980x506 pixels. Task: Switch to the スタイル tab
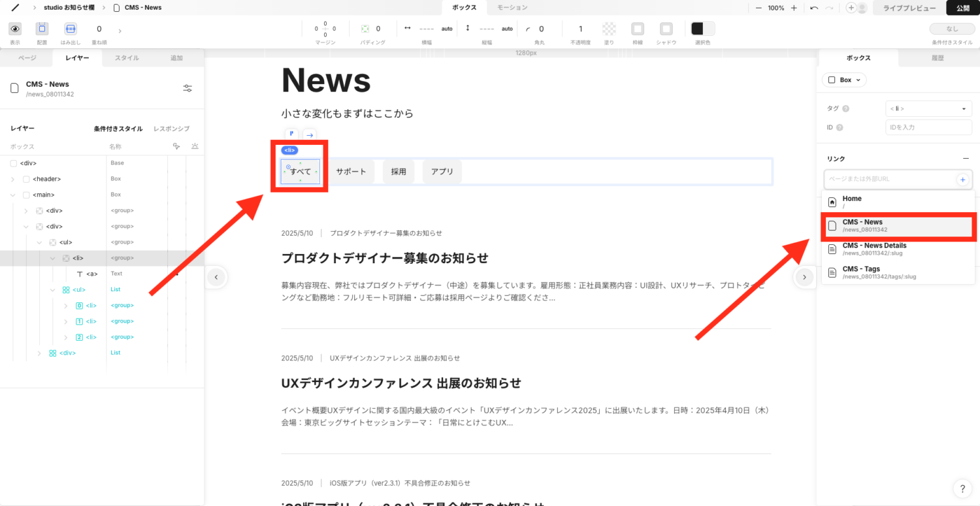(126, 57)
